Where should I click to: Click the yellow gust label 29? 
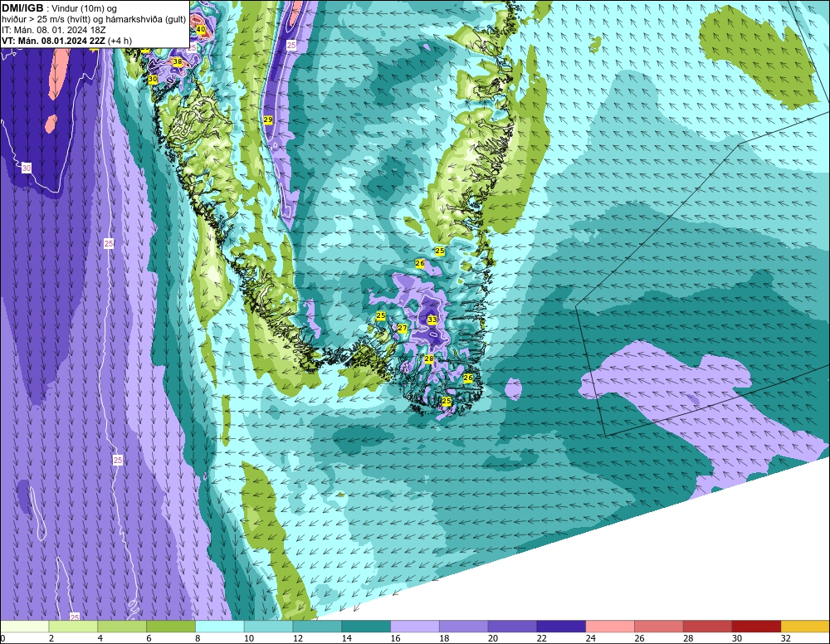(x=268, y=120)
